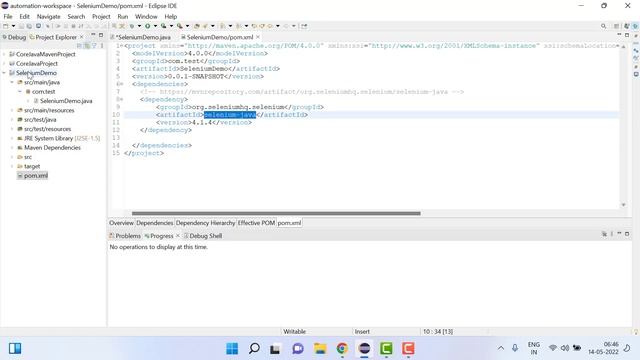Minimize the Project Explorer panel
The width and height of the screenshot is (640, 360).
(93, 35)
